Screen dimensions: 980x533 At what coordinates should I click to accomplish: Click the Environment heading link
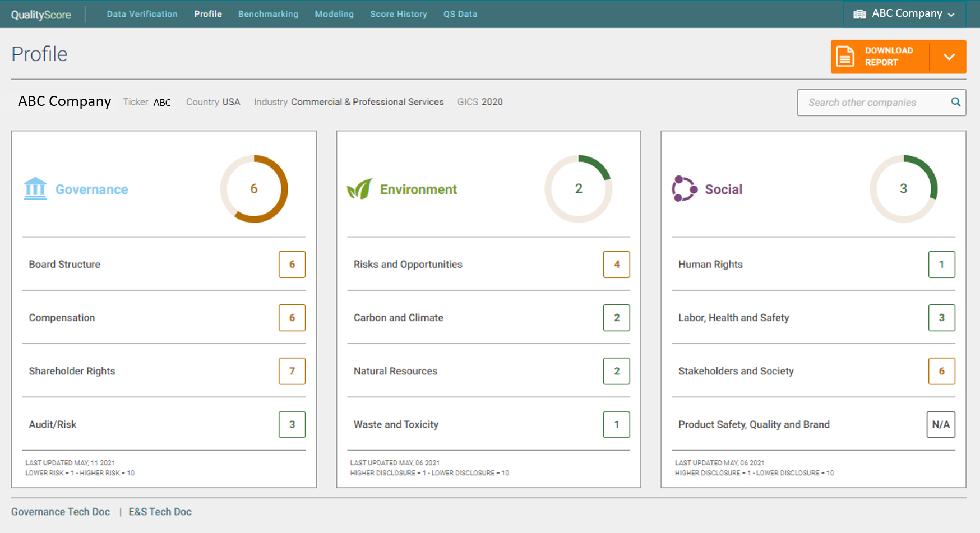point(419,189)
